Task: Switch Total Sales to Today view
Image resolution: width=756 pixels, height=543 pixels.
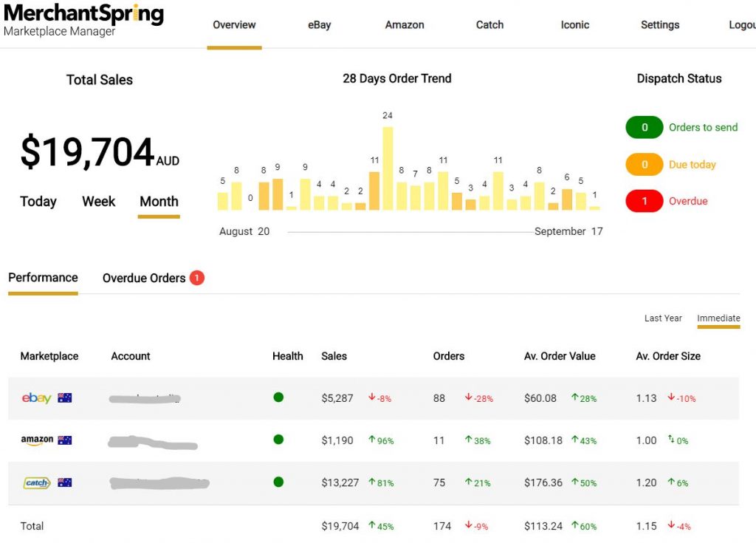Action: [x=38, y=201]
